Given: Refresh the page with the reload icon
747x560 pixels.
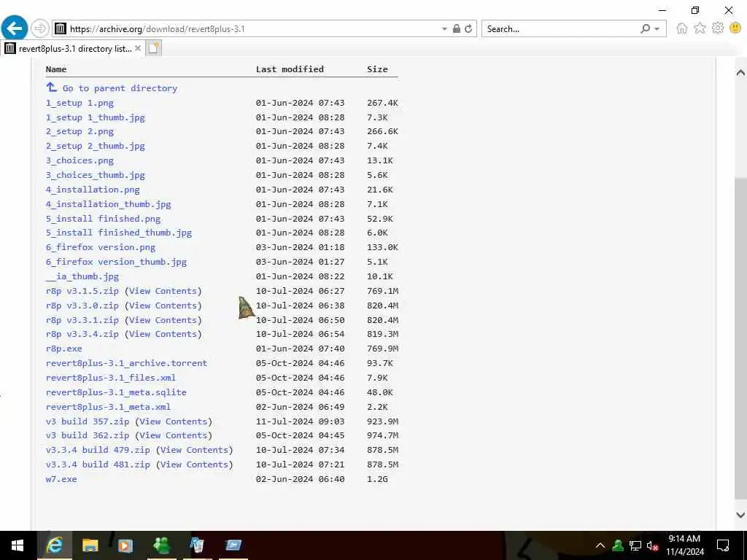Looking at the screenshot, I should coord(468,28).
